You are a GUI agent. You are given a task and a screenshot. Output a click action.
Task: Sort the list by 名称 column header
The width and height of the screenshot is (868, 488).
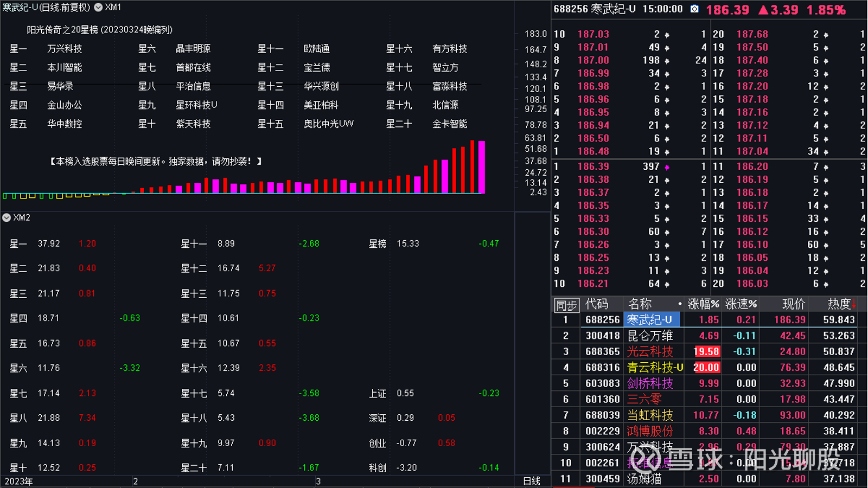640,304
